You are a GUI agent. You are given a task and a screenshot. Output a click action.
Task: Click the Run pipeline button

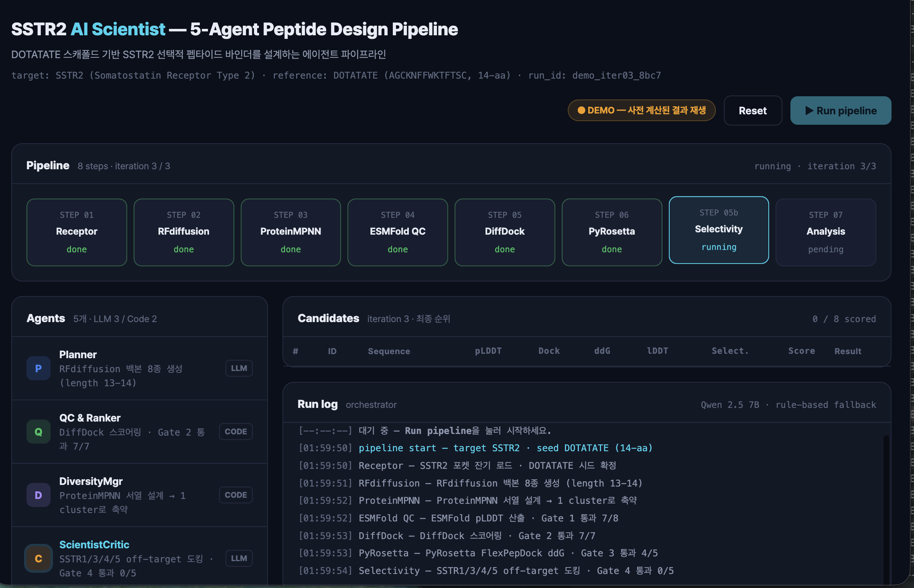(841, 111)
